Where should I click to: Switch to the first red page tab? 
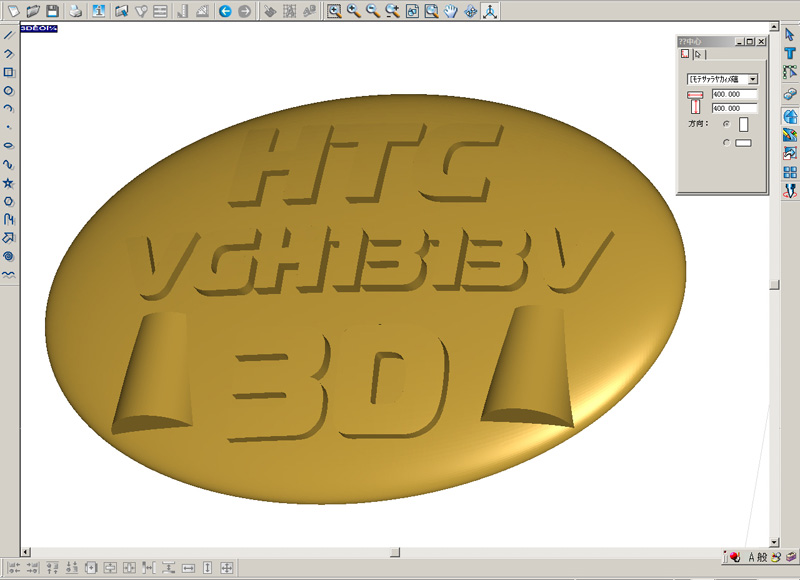685,55
